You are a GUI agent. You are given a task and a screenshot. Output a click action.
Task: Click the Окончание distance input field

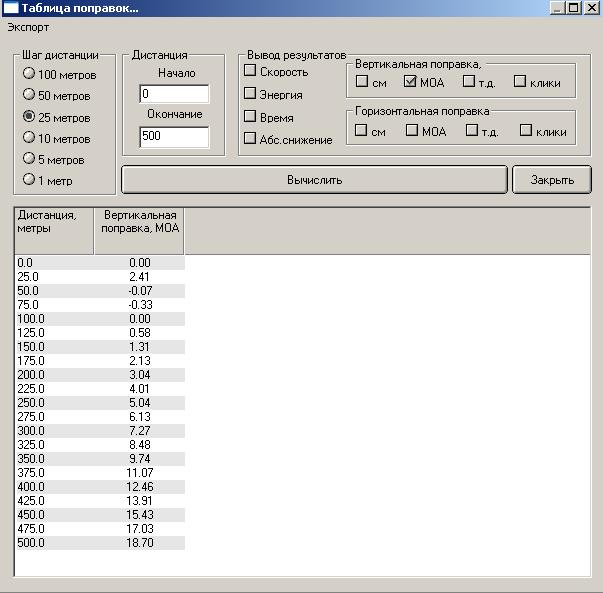click(x=174, y=136)
